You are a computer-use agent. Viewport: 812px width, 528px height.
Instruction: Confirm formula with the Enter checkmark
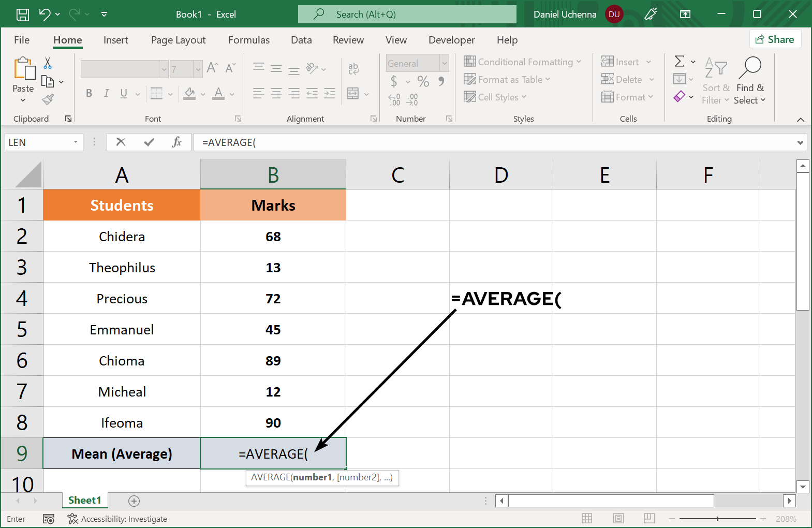pos(149,142)
